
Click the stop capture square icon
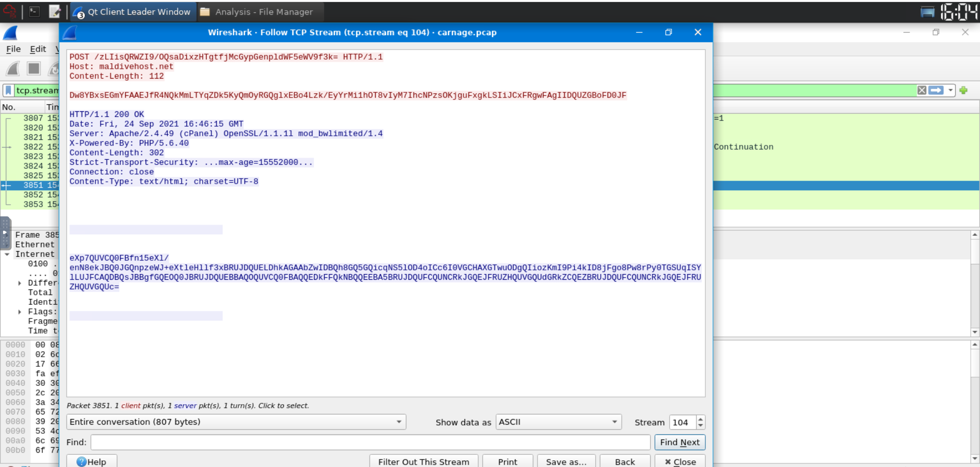[34, 68]
